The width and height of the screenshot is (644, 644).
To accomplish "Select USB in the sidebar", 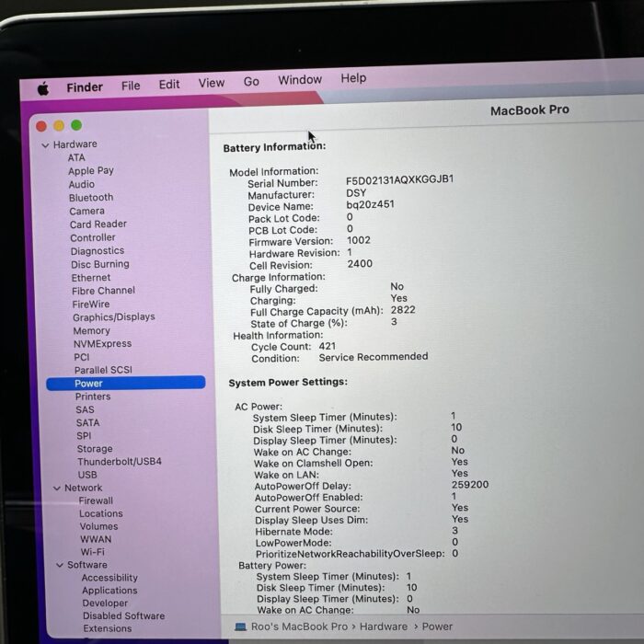I will (87, 475).
